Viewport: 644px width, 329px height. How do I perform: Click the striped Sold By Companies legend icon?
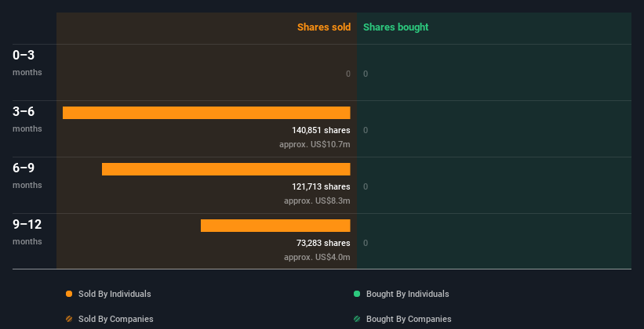(69, 319)
